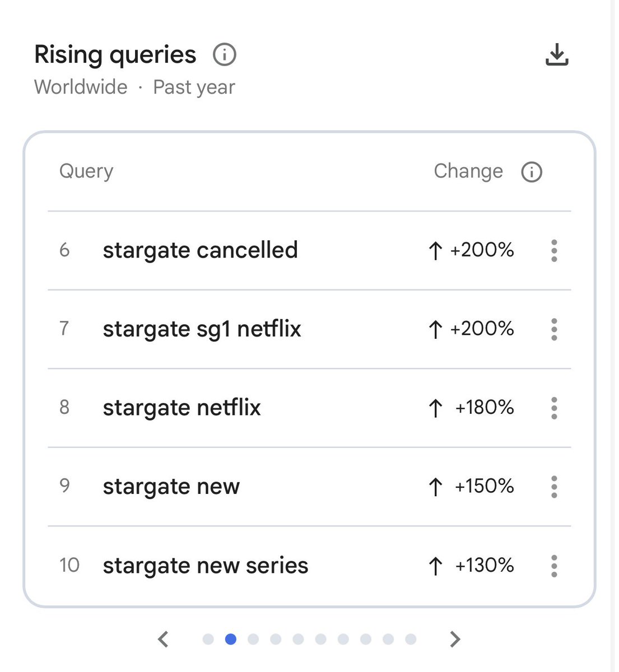Open the stargate sg1 netflix query
Viewport: 619px width, 672px height.
point(202,329)
